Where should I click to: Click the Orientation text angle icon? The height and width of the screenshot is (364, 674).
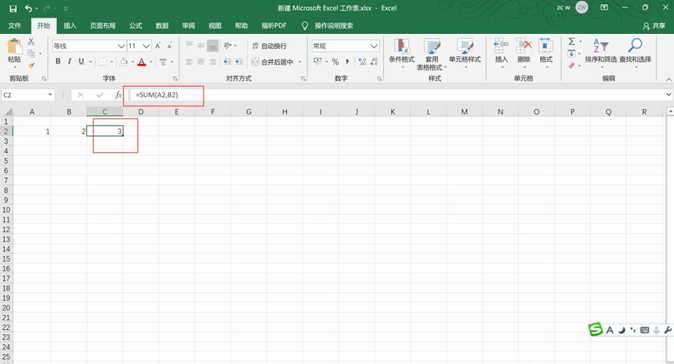point(228,45)
